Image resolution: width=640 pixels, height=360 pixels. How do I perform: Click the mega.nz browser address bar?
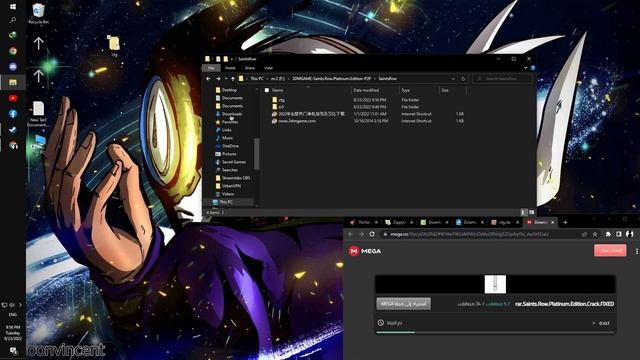[x=482, y=234]
